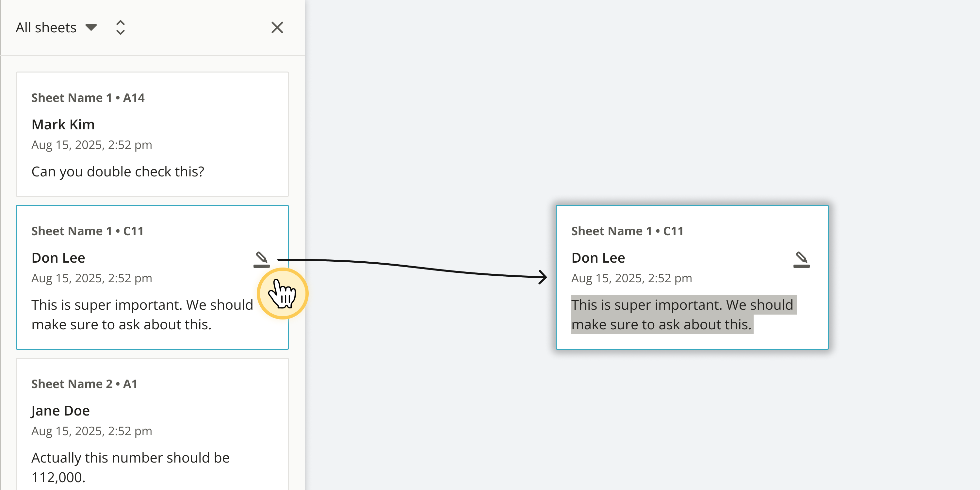980x490 pixels.
Task: Click 'All sheets' filter label
Action: point(46,27)
